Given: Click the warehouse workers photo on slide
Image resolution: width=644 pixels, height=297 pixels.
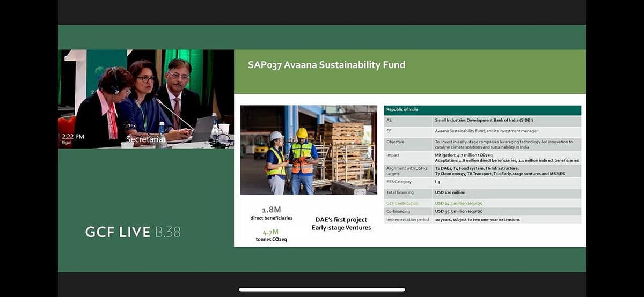Looking at the screenshot, I should (x=309, y=150).
